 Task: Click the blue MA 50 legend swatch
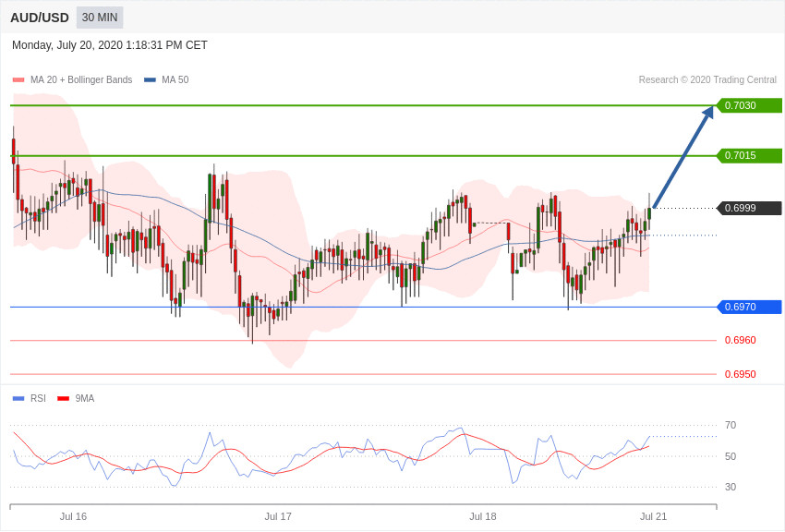150,80
